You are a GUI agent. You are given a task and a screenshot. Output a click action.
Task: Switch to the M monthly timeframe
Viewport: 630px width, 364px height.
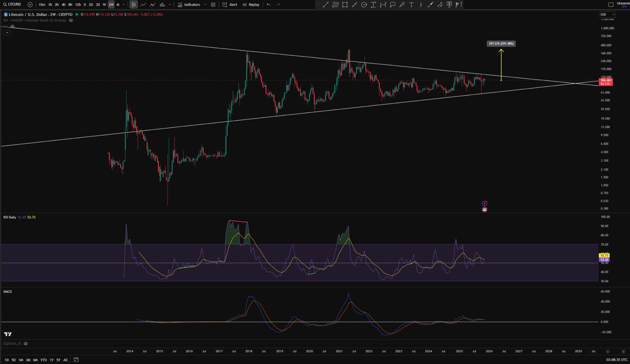pyautogui.click(x=118, y=5)
